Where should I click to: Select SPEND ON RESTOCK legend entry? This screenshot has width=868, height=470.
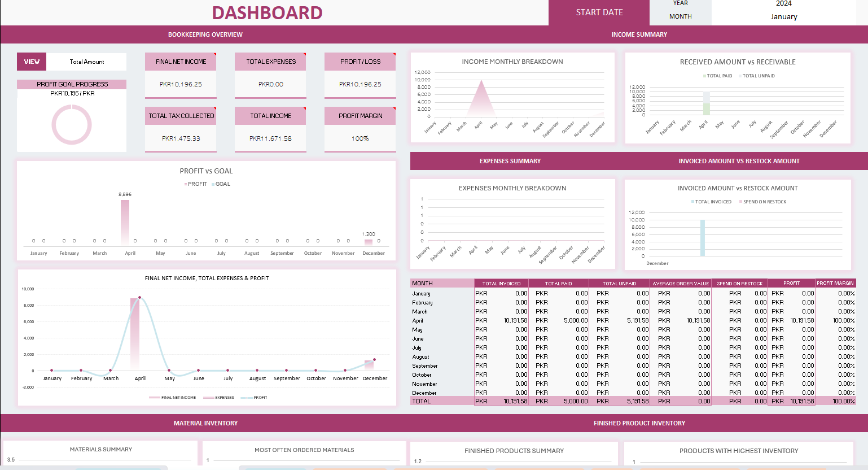click(762, 202)
